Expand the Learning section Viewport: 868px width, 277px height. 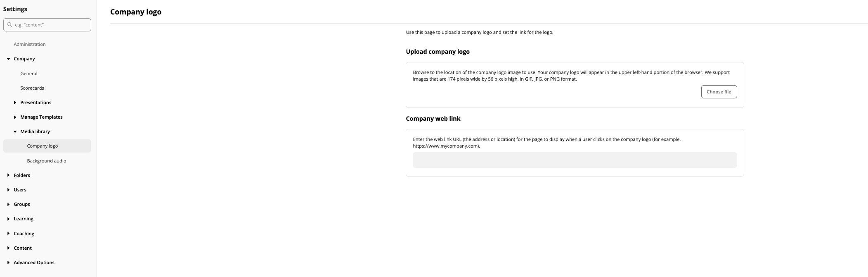[9, 219]
